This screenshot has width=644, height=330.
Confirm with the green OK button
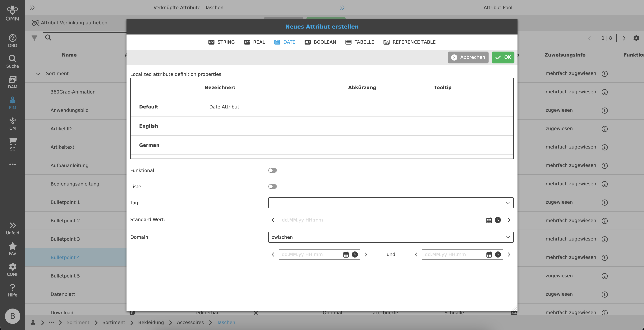coord(503,57)
